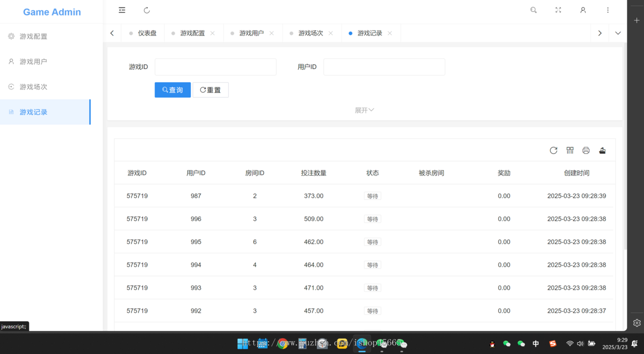Click the 游戏用户 person icon in sidebar
This screenshot has width=644, height=354.
11,62
